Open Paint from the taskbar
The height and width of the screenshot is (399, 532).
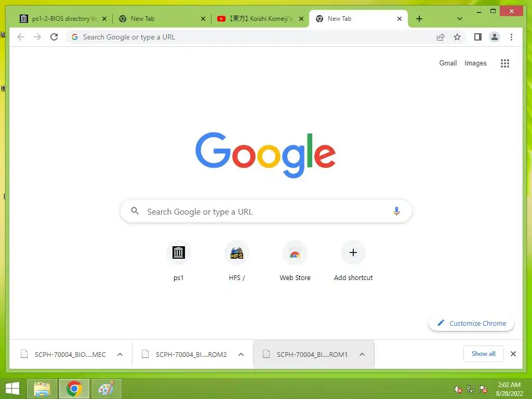coord(106,389)
